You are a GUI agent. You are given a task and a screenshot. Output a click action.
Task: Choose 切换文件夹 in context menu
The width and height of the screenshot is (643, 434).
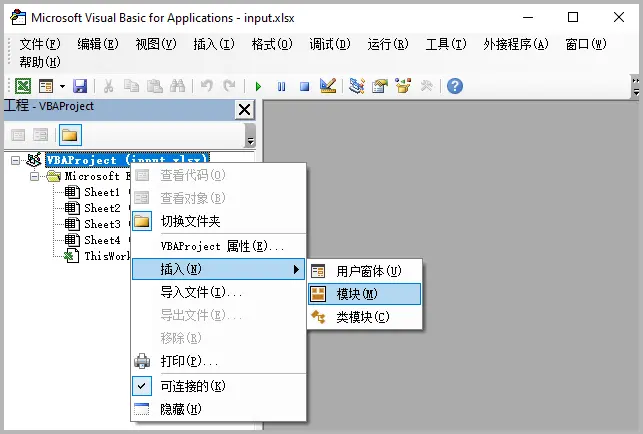coord(219,222)
